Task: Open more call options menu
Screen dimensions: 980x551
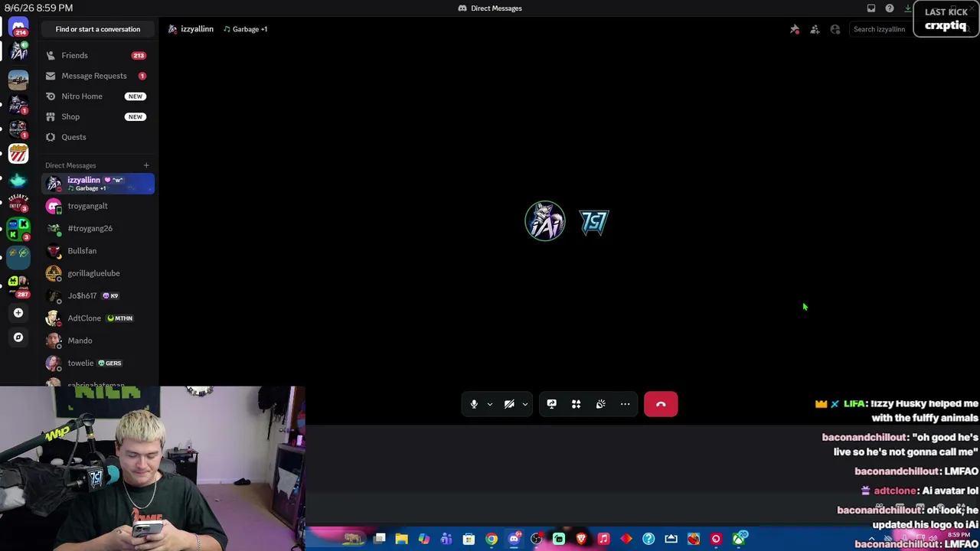Action: coord(626,404)
